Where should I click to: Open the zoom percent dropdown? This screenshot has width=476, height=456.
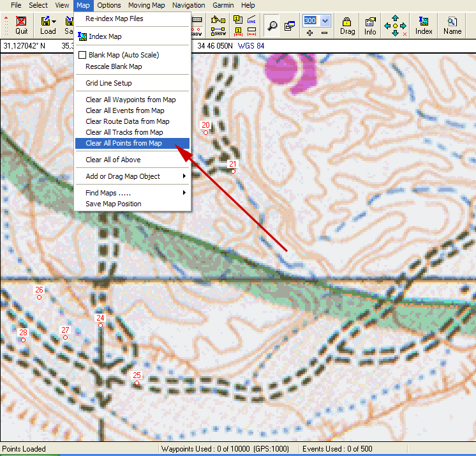click(325, 20)
